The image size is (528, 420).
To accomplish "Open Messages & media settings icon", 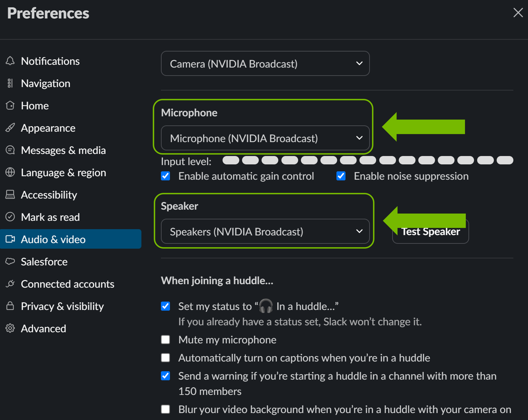I will coord(10,150).
